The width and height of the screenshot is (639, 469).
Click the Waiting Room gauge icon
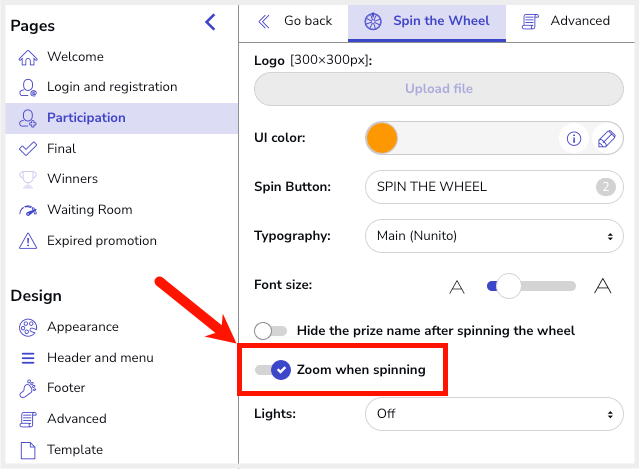coord(28,210)
